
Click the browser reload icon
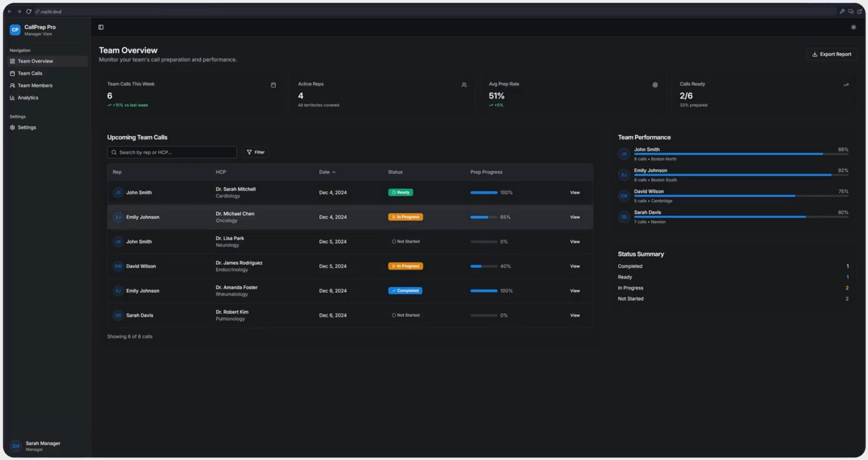[x=29, y=11]
